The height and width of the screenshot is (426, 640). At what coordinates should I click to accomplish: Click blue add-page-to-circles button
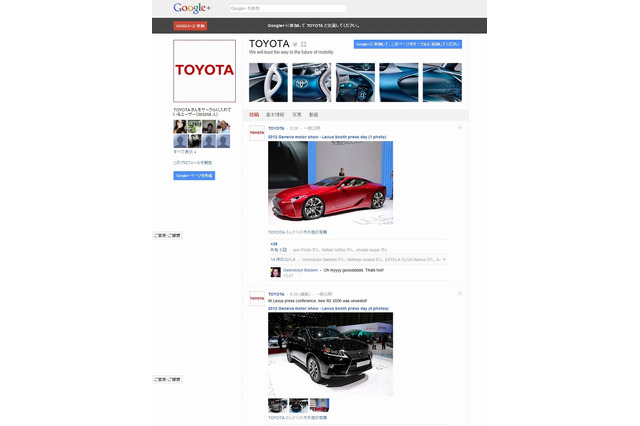[x=408, y=44]
